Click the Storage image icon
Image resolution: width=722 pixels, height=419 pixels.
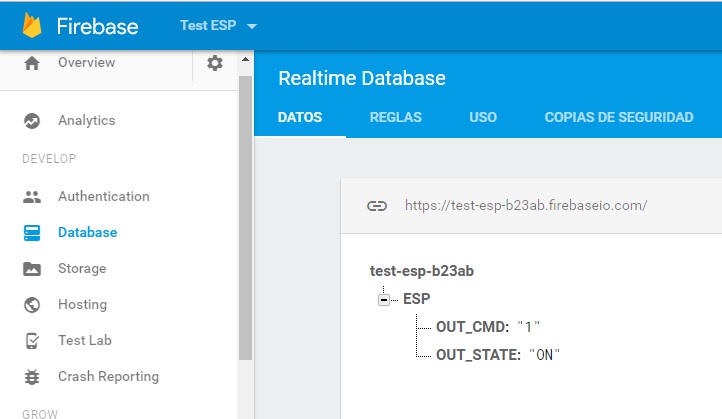(x=32, y=269)
